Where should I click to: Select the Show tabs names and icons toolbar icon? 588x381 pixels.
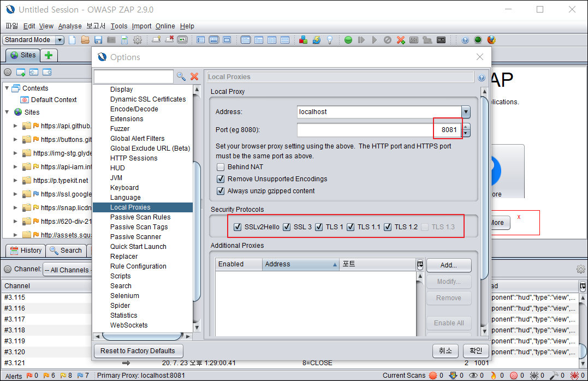(182, 40)
